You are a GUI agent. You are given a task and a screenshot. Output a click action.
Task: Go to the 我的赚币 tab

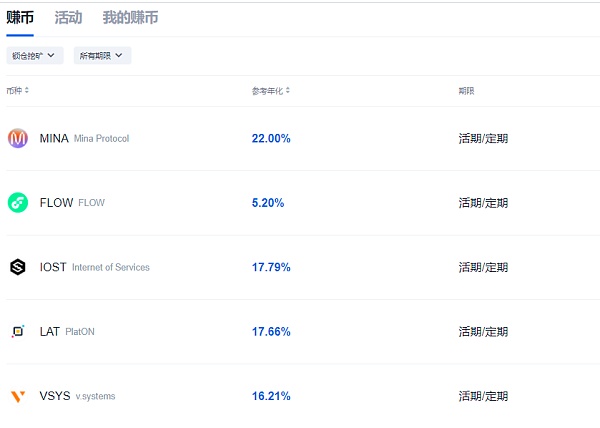[x=130, y=18]
